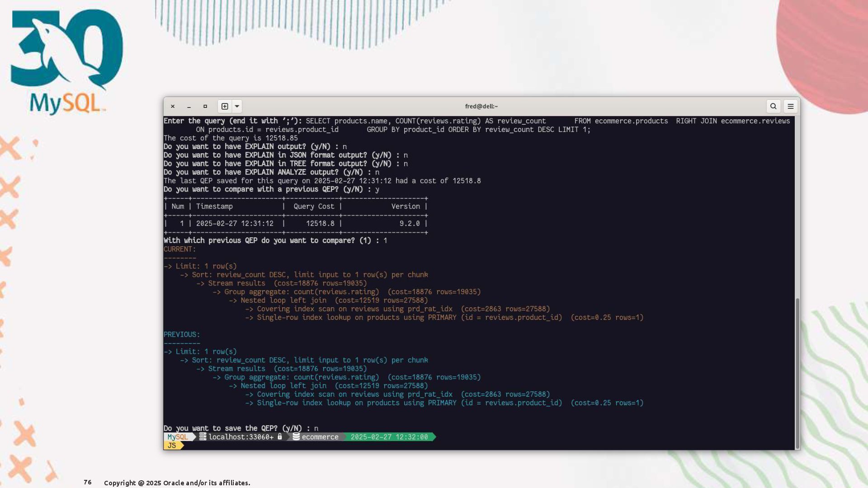Image resolution: width=868 pixels, height=488 pixels.
Task: Click the server icon before localhost
Action: [x=203, y=436]
